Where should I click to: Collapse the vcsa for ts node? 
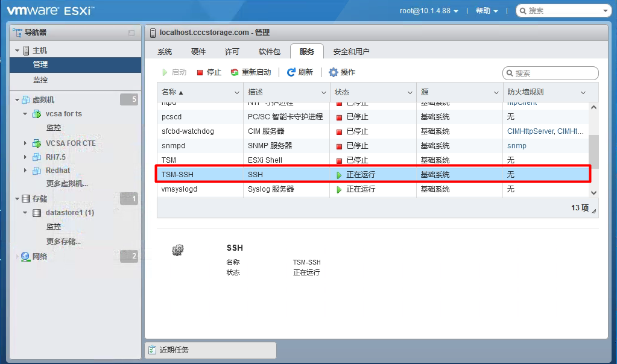[x=25, y=114]
